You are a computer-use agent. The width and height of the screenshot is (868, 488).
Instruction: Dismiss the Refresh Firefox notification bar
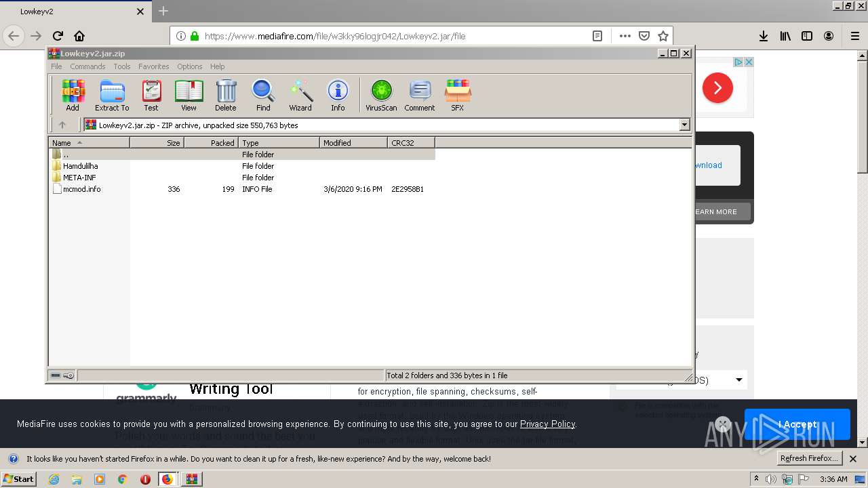(x=854, y=459)
